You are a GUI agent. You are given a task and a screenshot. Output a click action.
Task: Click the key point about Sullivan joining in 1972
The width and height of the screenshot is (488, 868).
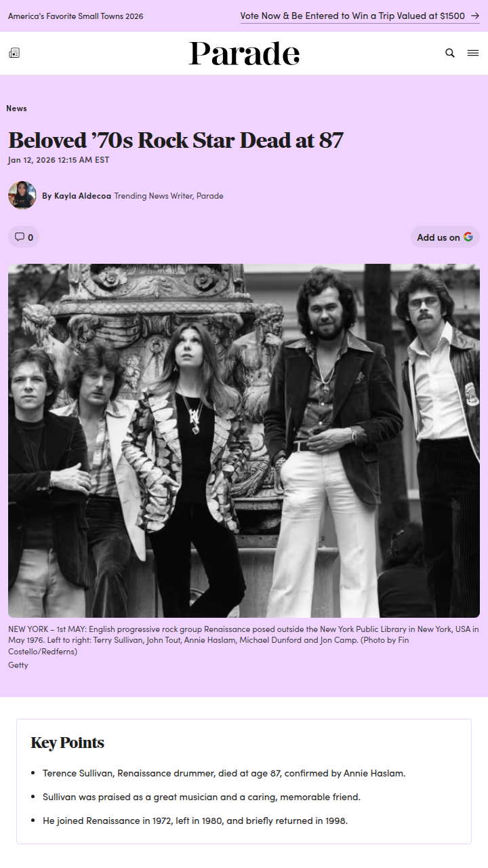(195, 821)
